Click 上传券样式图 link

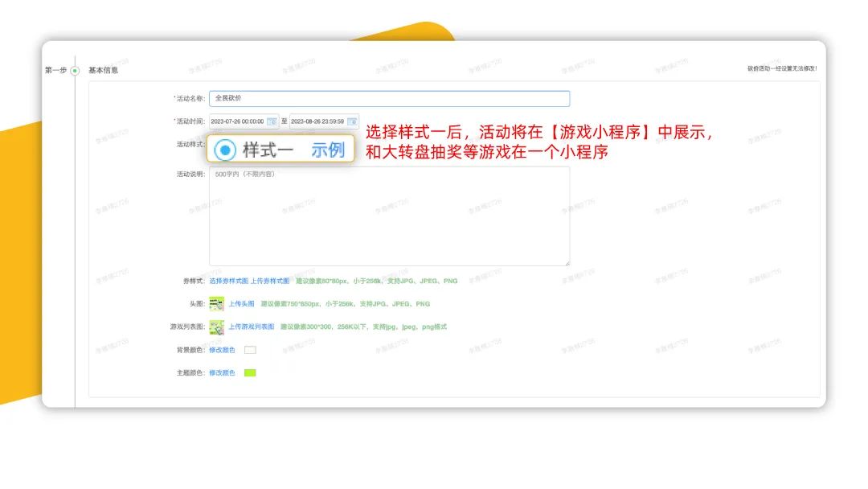tap(269, 281)
